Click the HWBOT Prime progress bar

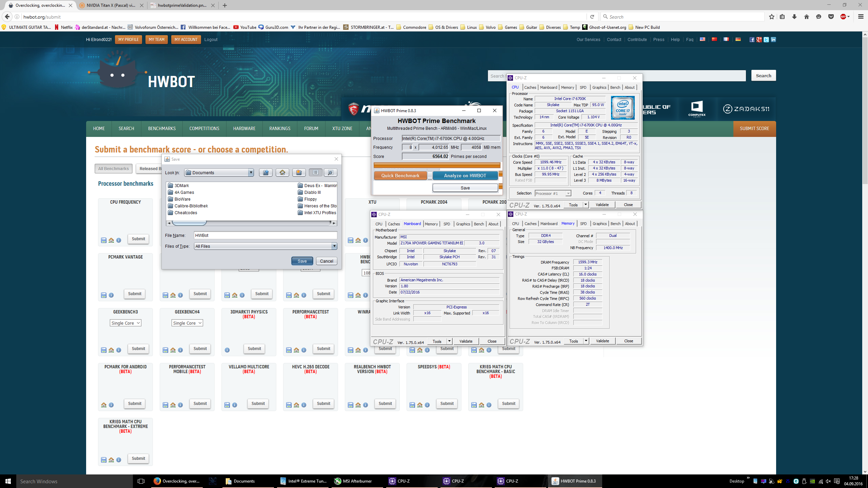[437, 165]
